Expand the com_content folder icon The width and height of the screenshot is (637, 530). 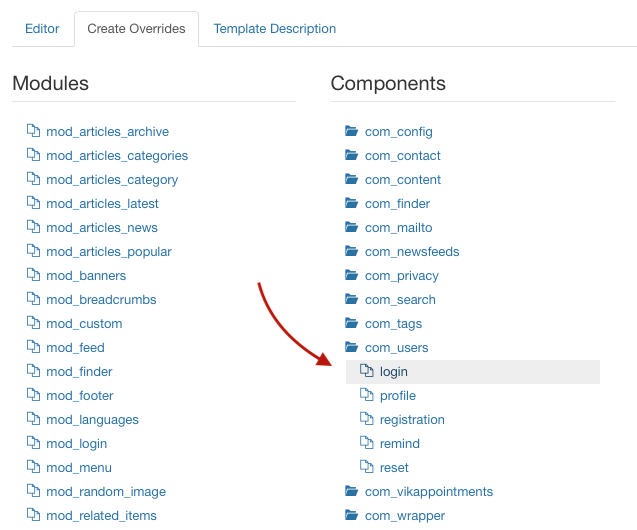click(351, 179)
